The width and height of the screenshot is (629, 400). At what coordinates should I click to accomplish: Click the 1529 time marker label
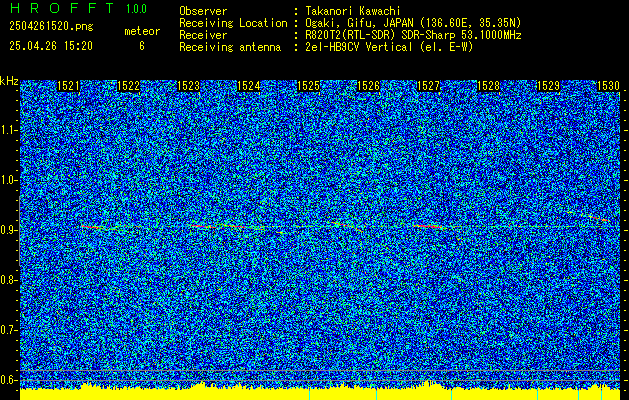[548, 86]
